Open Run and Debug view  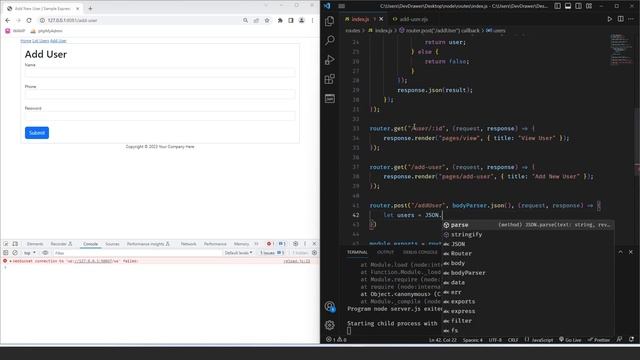pos(329,60)
